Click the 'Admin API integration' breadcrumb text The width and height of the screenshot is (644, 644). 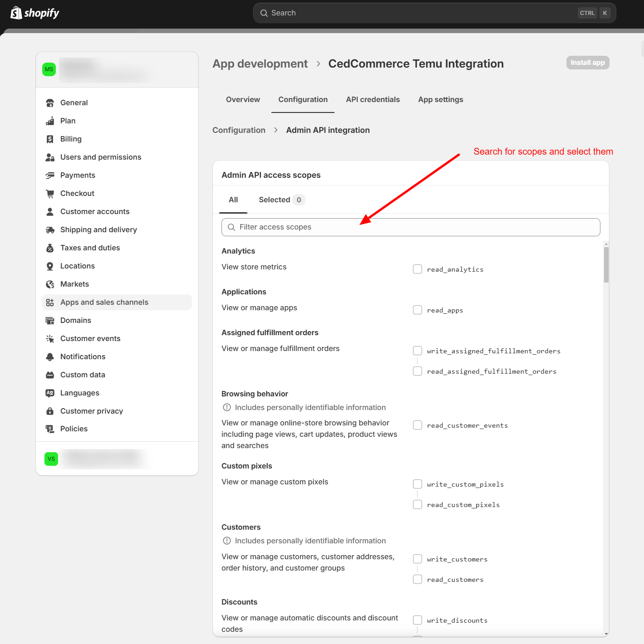pyautogui.click(x=328, y=130)
